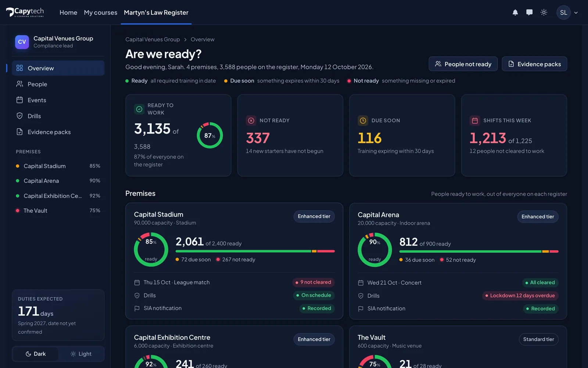588x368 pixels.
Task: Open Drills in the sidebar
Action: tap(58, 116)
